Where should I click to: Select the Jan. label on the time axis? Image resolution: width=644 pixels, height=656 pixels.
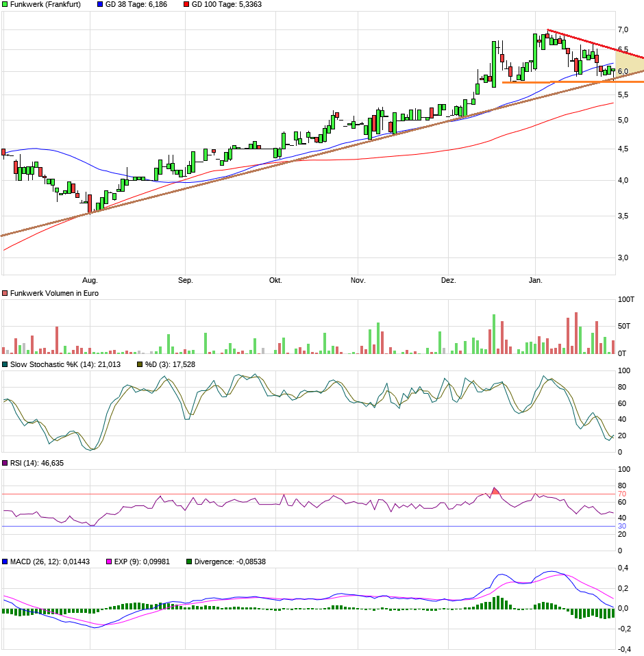point(536,280)
